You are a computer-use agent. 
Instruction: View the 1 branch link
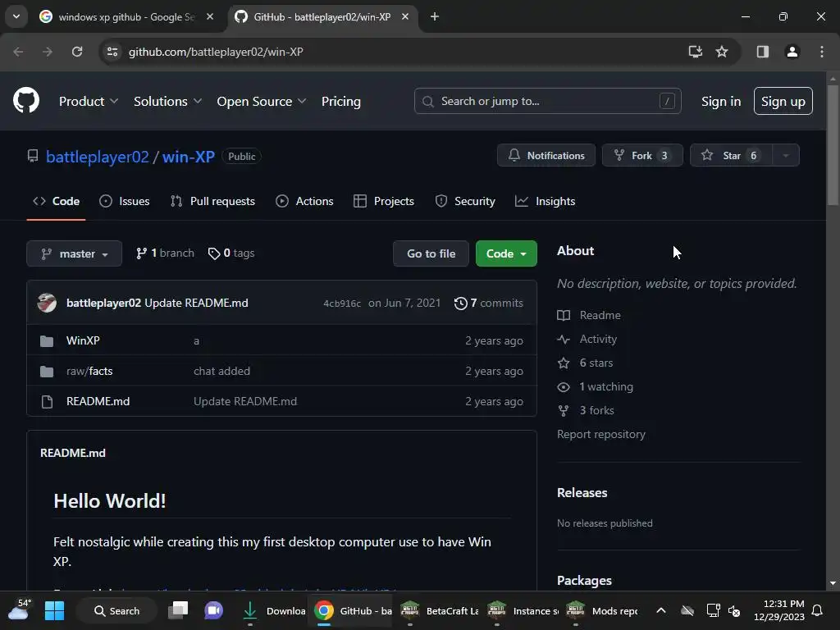165,253
